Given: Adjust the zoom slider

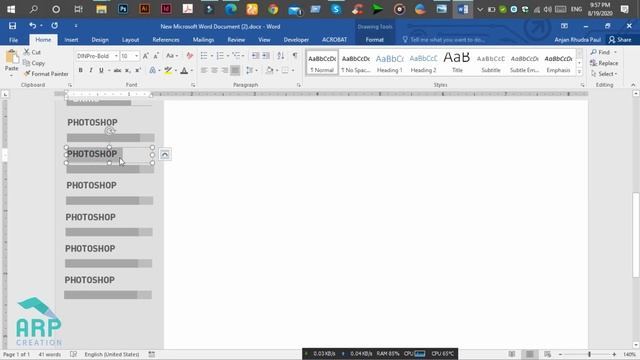Looking at the screenshot, I should pos(589,354).
